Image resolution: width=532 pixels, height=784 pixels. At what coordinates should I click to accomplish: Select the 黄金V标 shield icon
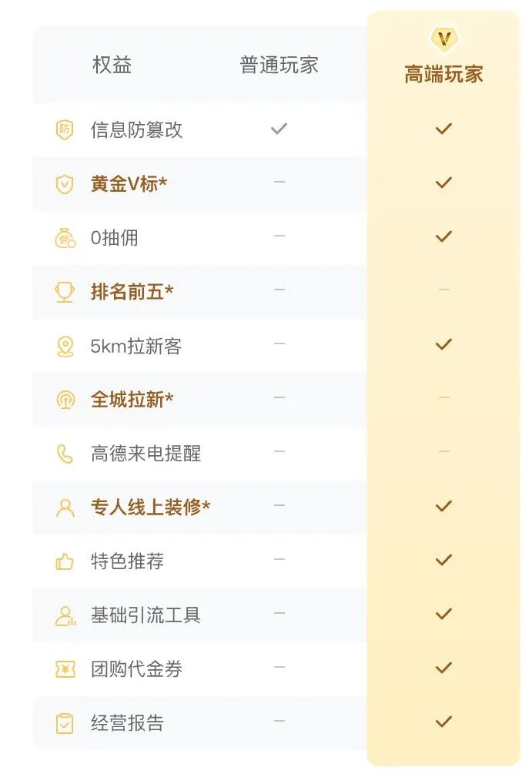click(65, 184)
